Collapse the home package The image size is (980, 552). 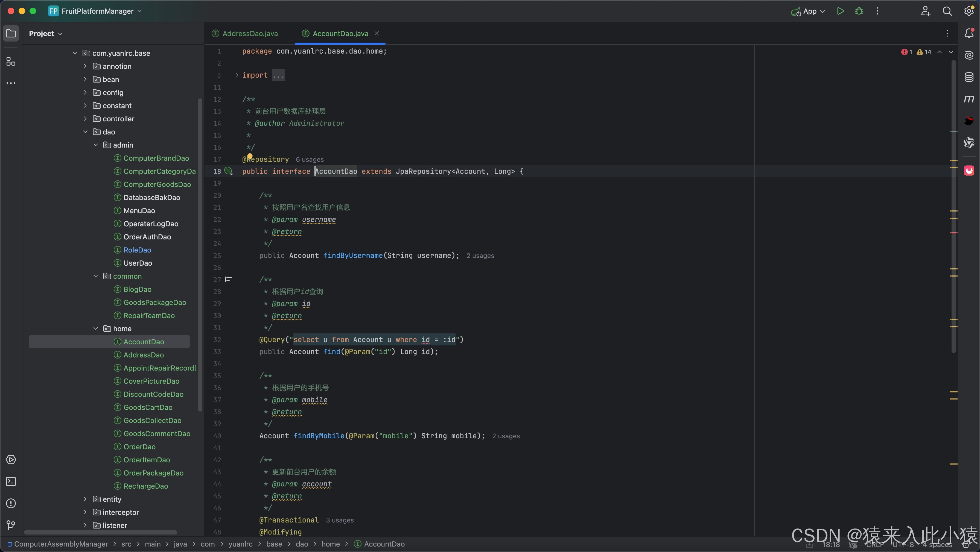pos(95,328)
